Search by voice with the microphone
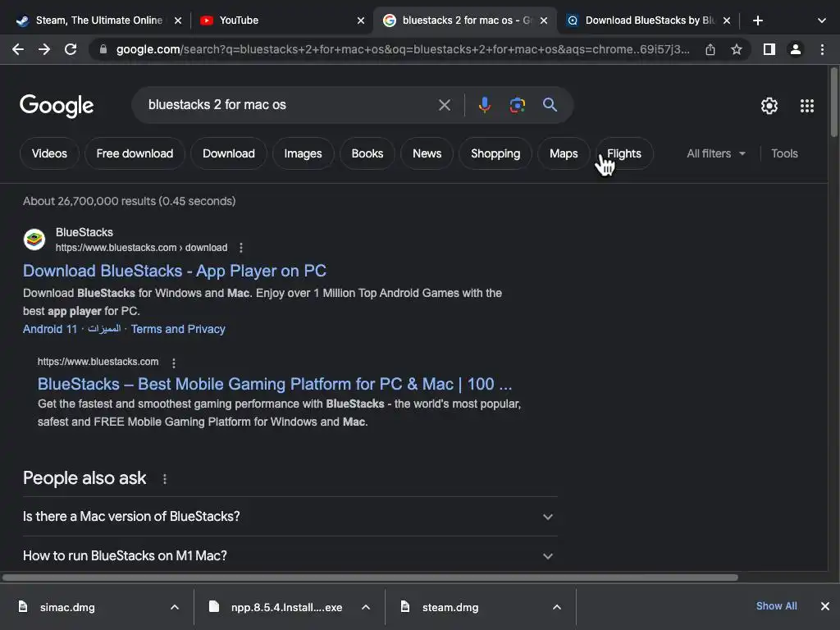This screenshot has width=840, height=630. pyautogui.click(x=484, y=105)
